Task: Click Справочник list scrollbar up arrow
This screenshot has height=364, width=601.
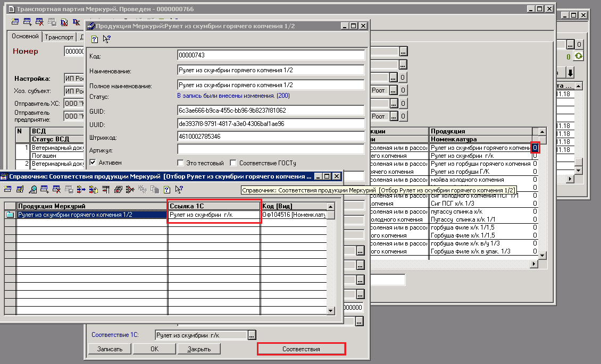Action: pos(331,206)
